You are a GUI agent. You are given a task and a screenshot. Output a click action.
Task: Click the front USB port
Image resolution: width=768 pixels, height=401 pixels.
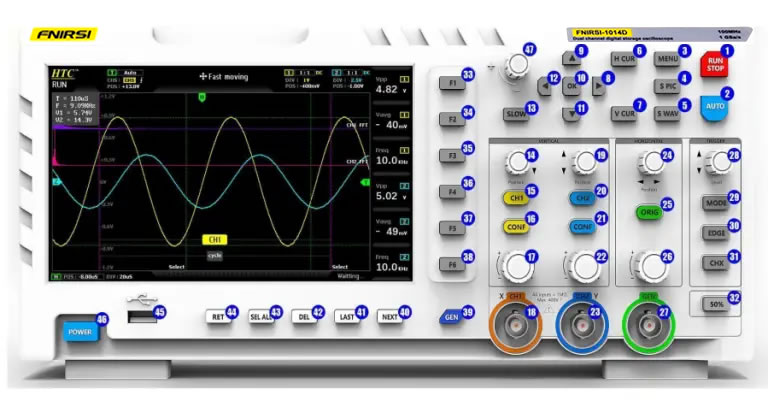tap(142, 317)
